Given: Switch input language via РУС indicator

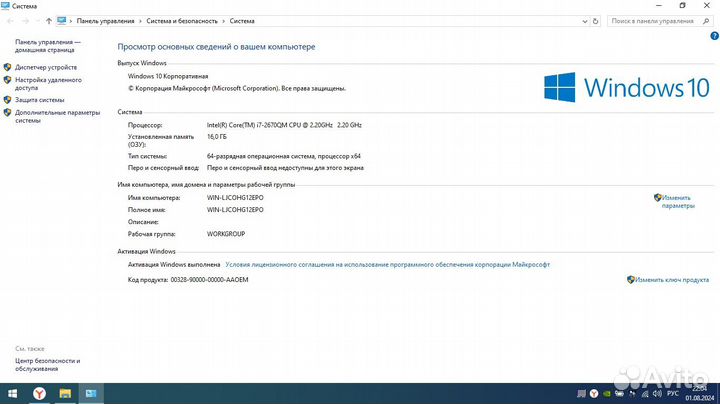Looking at the screenshot, I should [673, 393].
